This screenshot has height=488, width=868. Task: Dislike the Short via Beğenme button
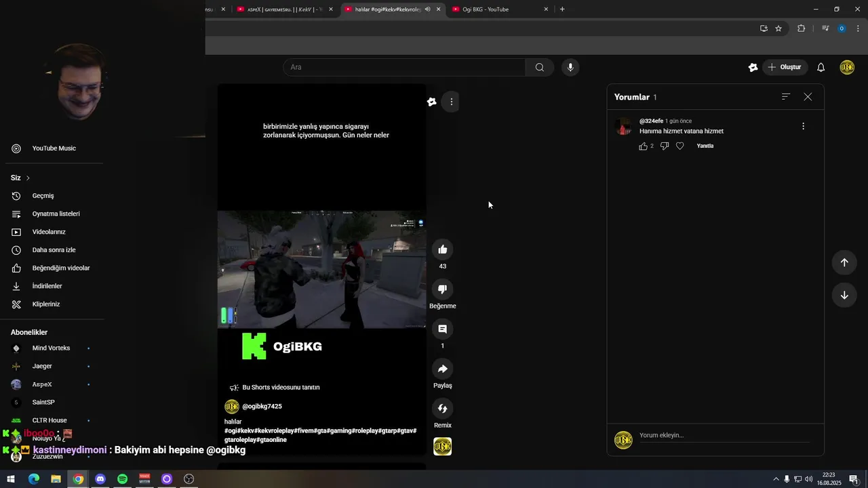click(442, 289)
